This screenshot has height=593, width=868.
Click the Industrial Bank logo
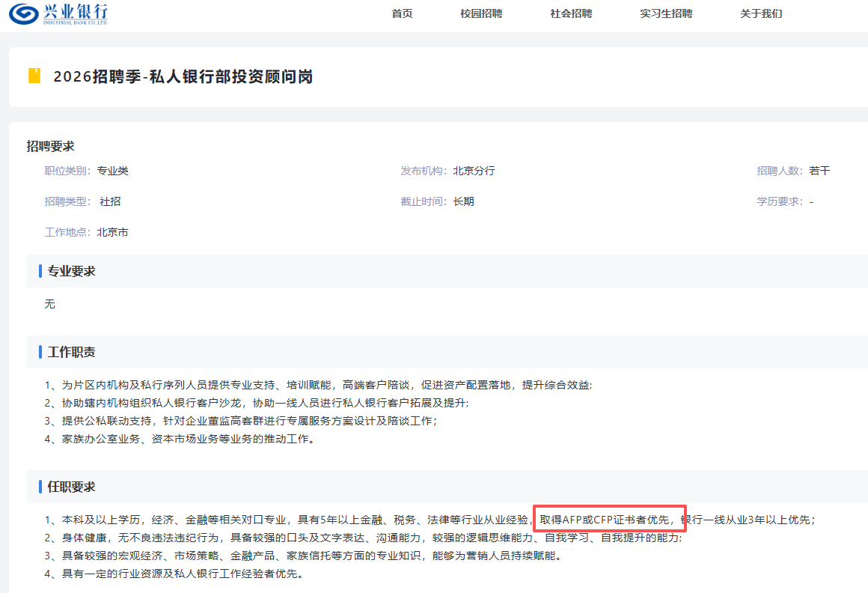click(59, 13)
